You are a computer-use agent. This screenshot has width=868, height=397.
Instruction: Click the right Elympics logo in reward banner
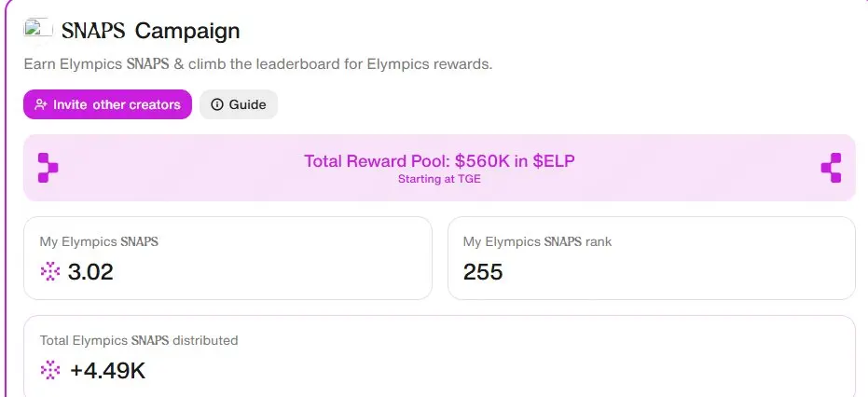point(831,168)
